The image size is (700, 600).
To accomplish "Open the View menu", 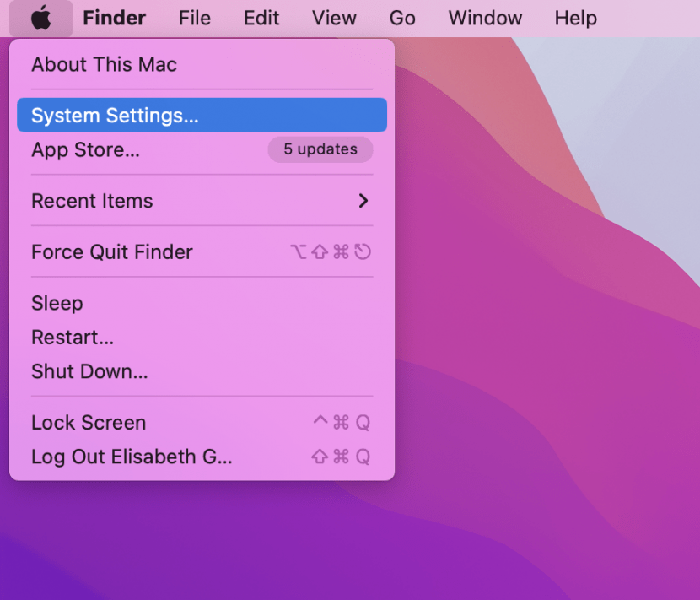I will (334, 18).
